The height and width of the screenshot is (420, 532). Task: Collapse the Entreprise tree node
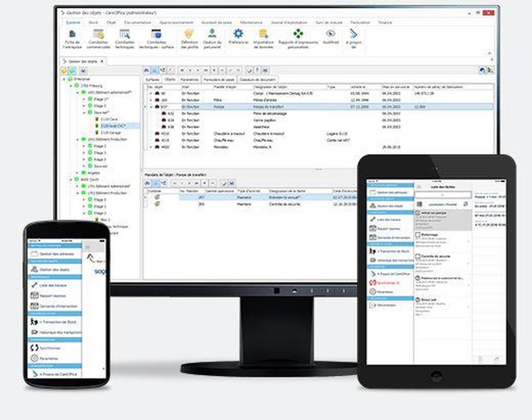pyautogui.click(x=64, y=79)
